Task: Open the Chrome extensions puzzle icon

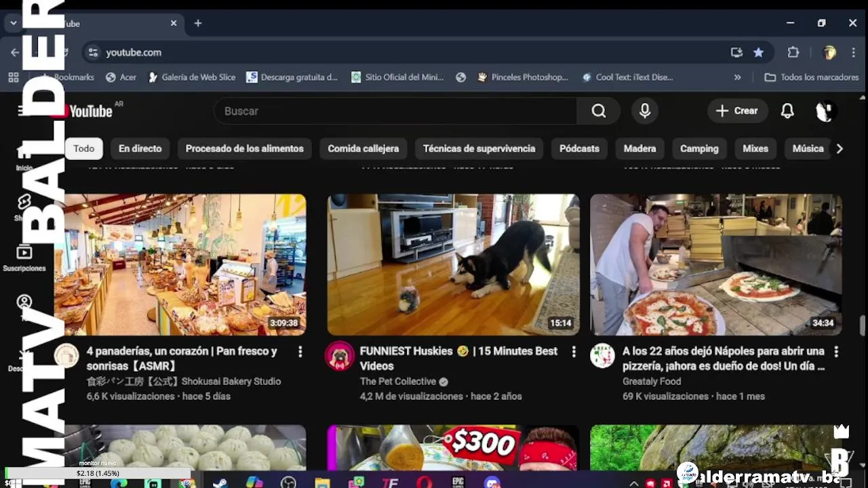Action: tap(793, 52)
